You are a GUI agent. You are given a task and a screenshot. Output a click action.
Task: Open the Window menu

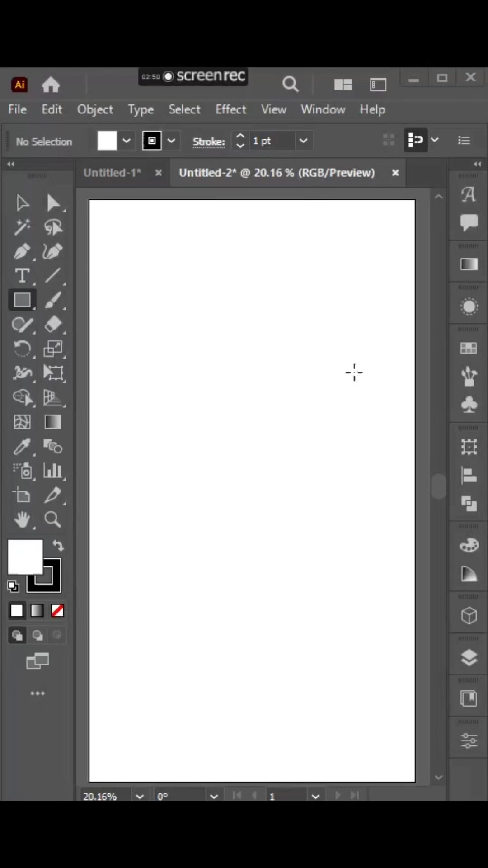[x=323, y=109]
